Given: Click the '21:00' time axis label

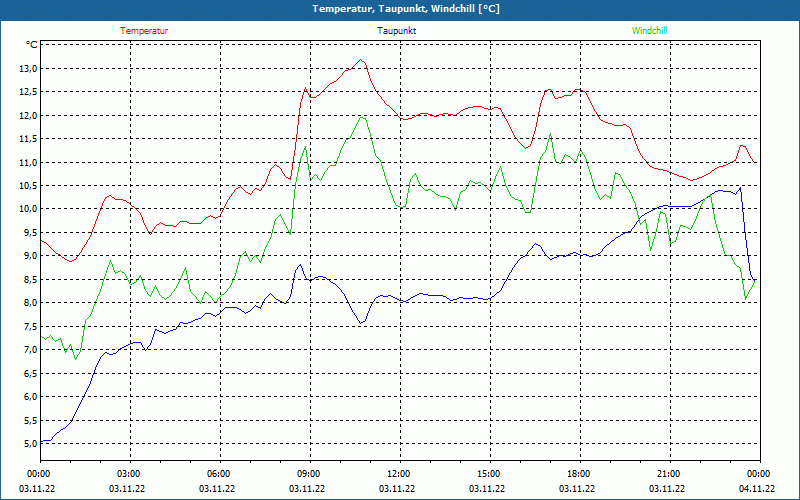Looking at the screenshot, I should pyautogui.click(x=670, y=474).
